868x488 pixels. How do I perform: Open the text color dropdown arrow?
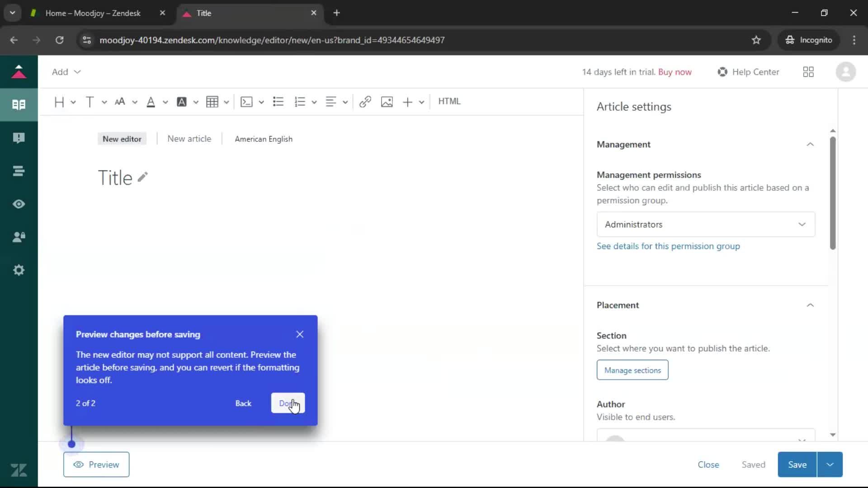pyautogui.click(x=165, y=102)
